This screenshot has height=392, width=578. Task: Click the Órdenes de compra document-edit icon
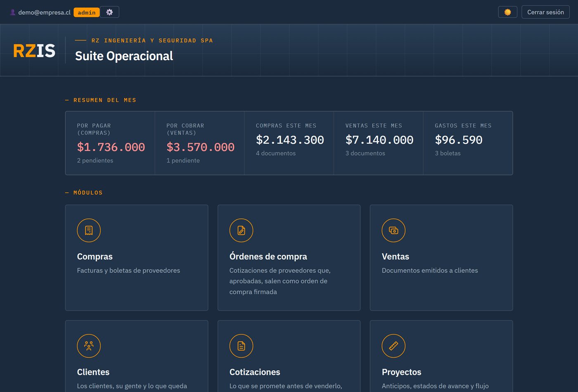pos(241,230)
